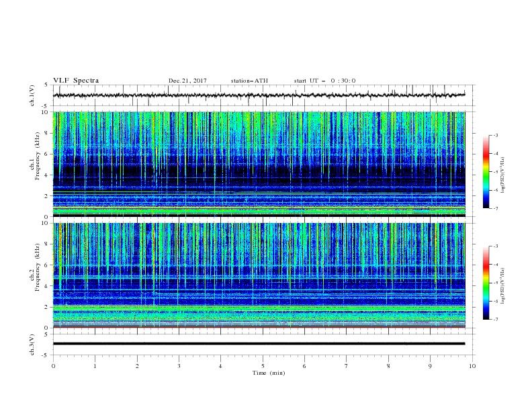Viewport: 532px width, 411px height.
Task: Select the date text "Dec. 21, 2017"
Action: pos(187,81)
